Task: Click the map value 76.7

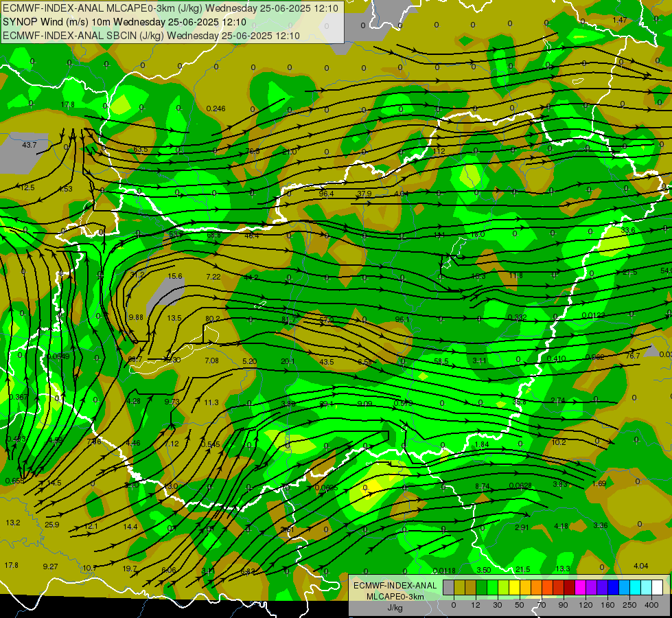Action: (633, 356)
